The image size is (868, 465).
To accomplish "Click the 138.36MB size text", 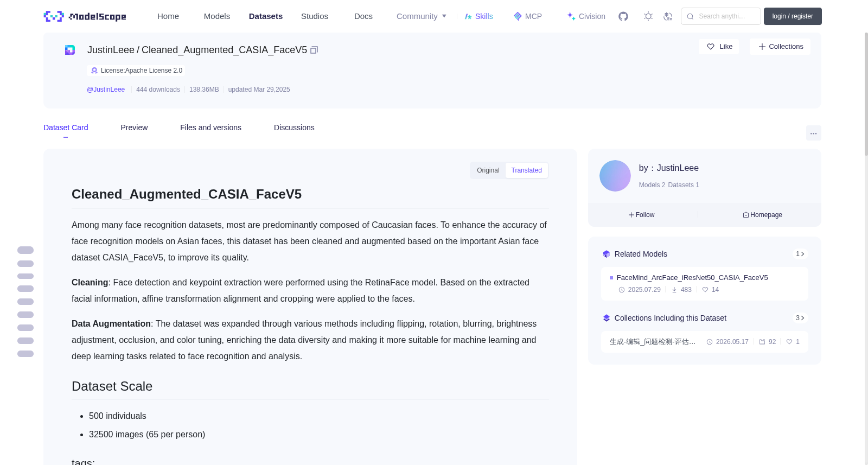I will 204,90.
